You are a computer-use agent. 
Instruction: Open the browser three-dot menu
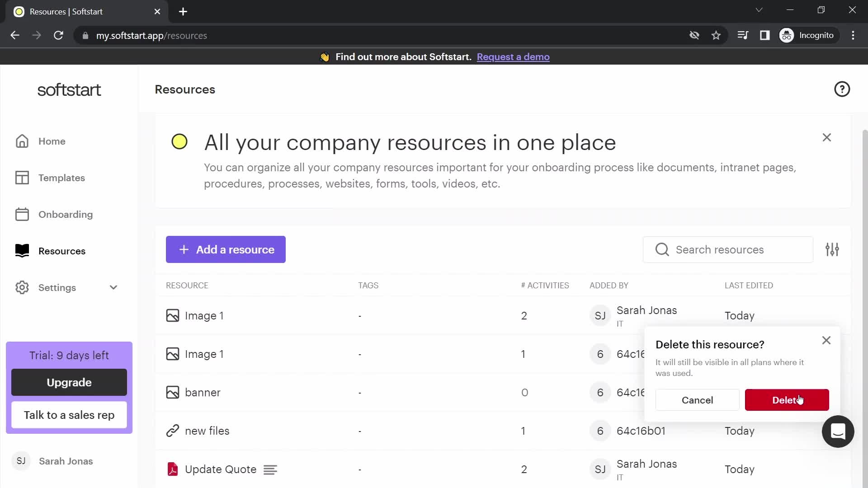853,35
